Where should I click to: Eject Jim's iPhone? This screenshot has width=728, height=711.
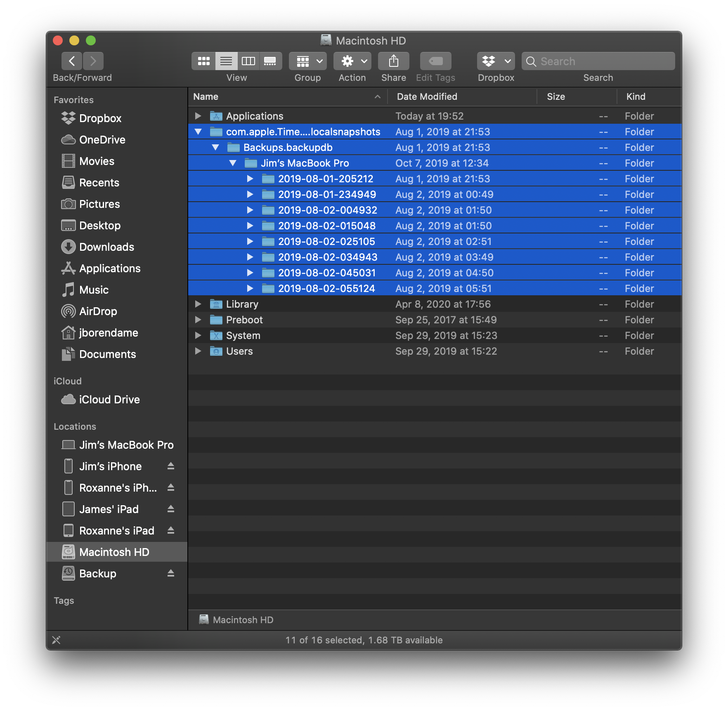pos(170,466)
